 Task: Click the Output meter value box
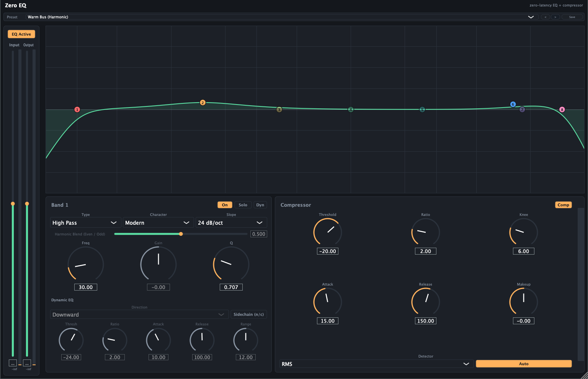27,363
